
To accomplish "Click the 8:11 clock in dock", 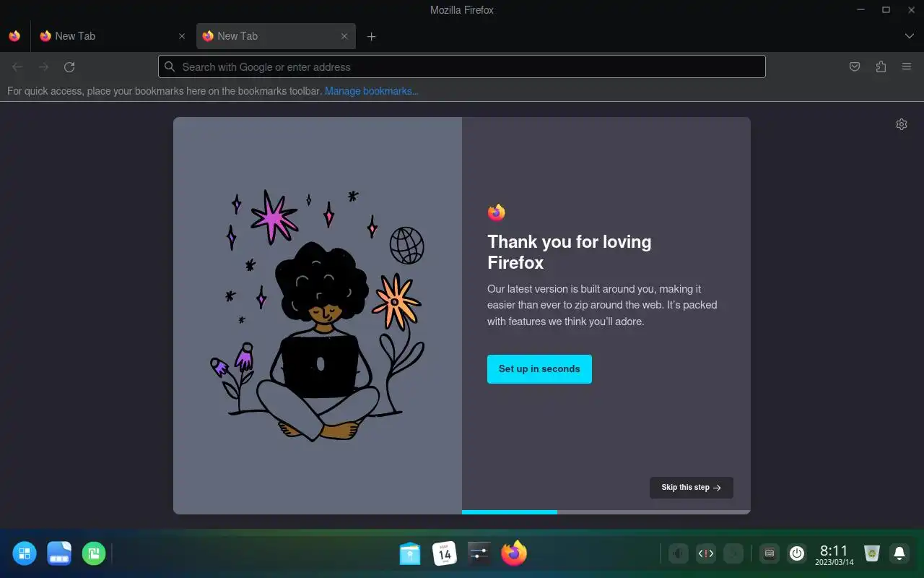I will pos(834,555).
